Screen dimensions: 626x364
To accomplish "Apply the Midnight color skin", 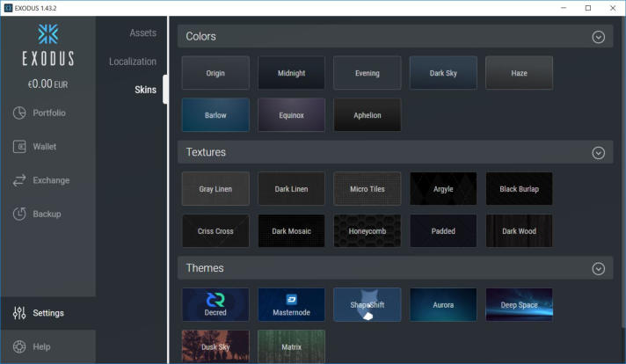I will click(291, 73).
